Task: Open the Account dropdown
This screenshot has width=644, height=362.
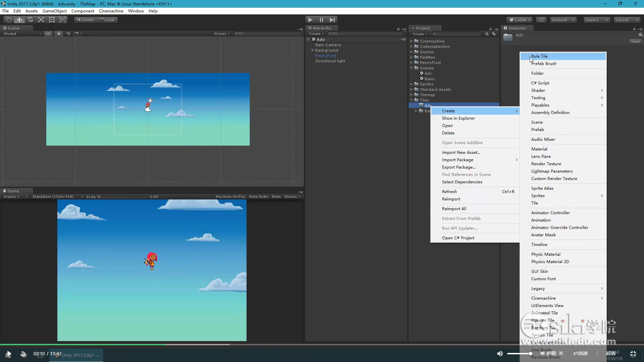Action: tap(563, 20)
